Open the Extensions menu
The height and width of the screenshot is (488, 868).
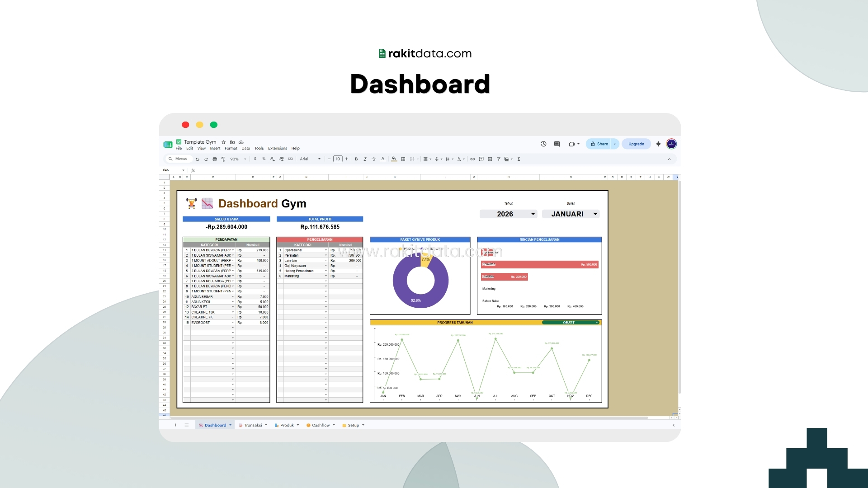click(x=277, y=148)
